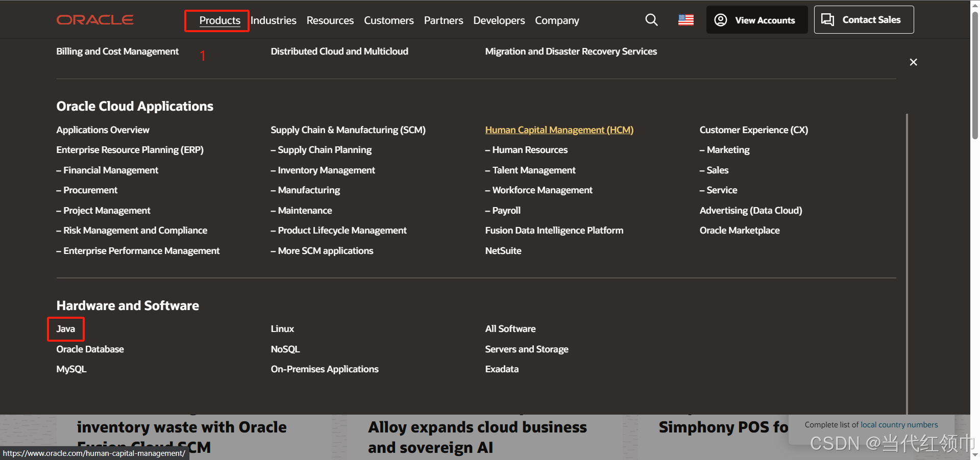Click the local country numbers link
This screenshot has width=980, height=460.
click(x=899, y=425)
